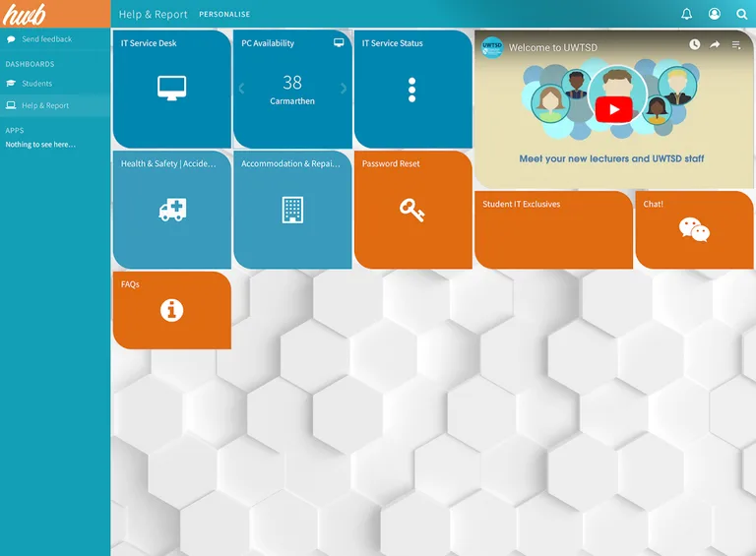Click the Help & Report page heading

[154, 15]
